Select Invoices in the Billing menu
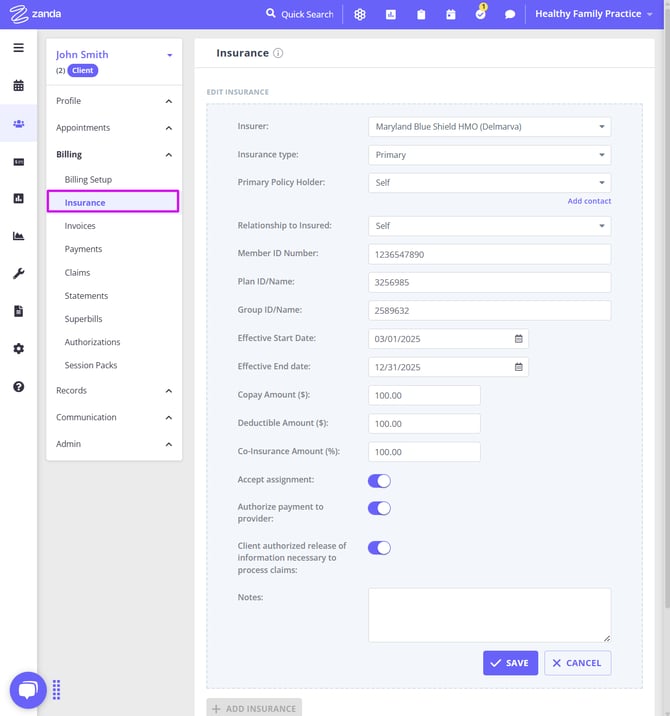Screen dimensions: 670x716 [x=80, y=226]
